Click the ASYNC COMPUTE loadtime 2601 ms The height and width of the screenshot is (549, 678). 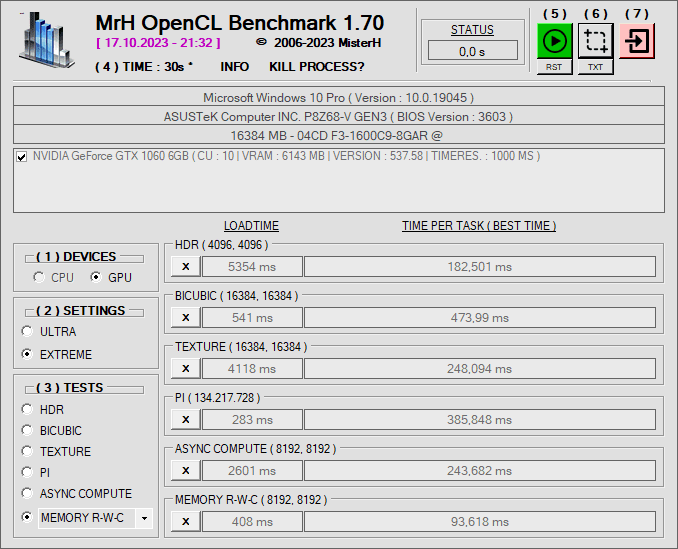click(x=252, y=470)
